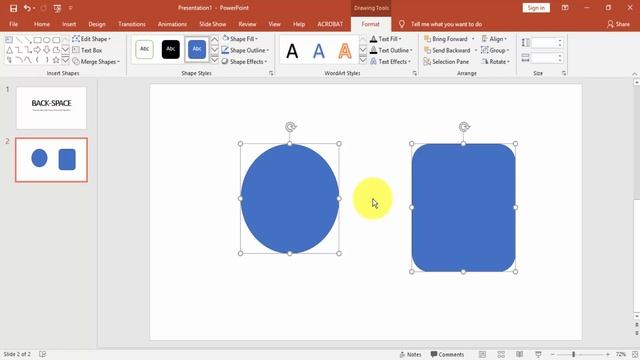Open Text Outline dropdown

point(391,50)
